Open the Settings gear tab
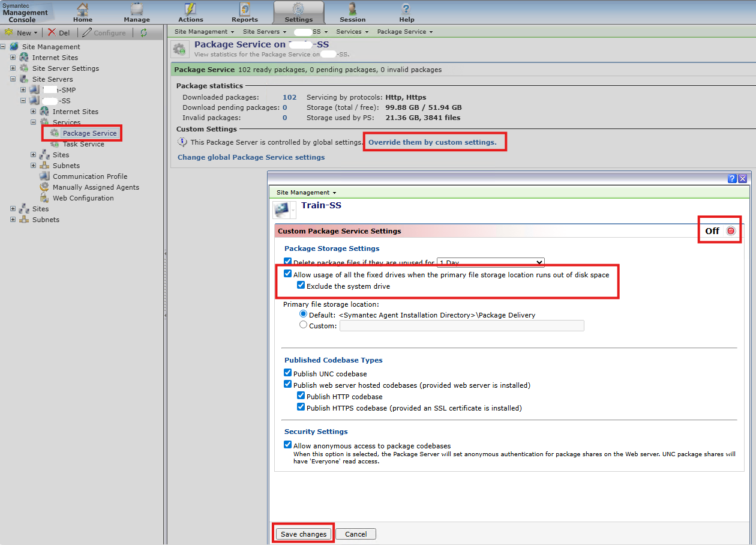The width and height of the screenshot is (756, 545). [299, 12]
